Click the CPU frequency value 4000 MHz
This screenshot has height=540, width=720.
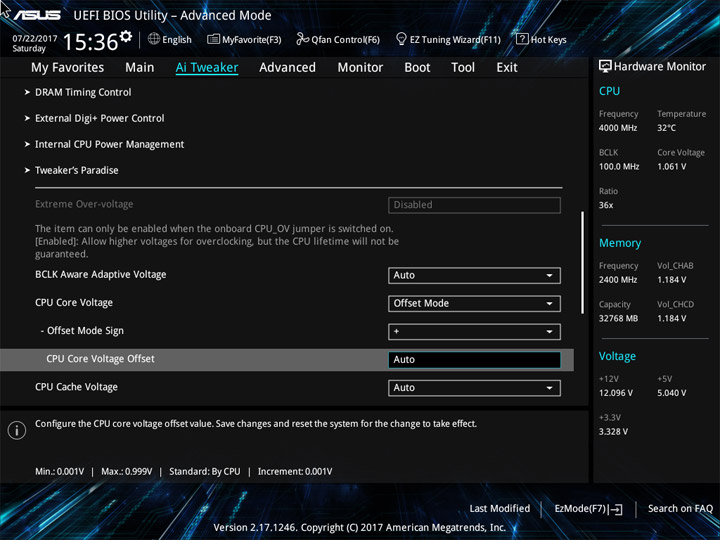click(618, 128)
